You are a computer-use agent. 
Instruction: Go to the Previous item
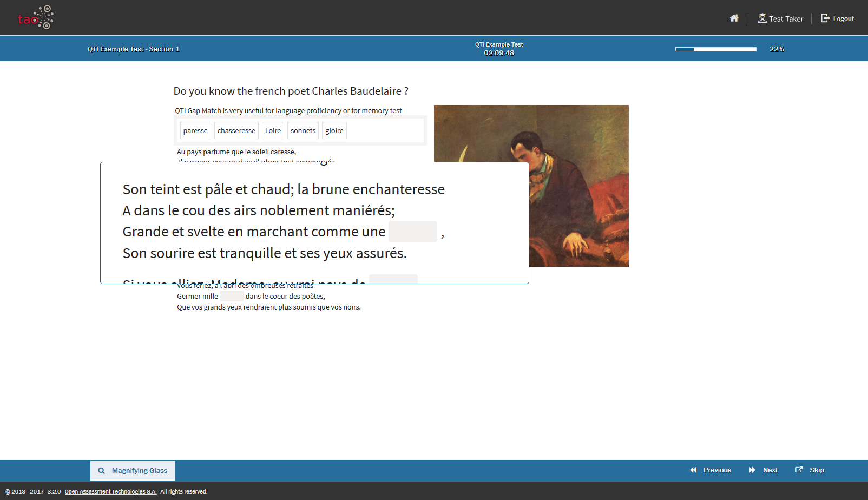click(x=711, y=470)
